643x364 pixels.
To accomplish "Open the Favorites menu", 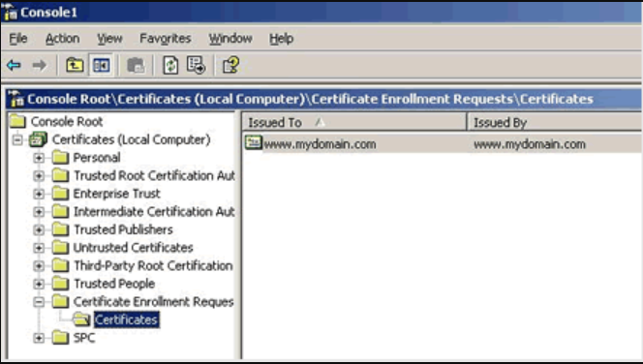I will 166,39.
